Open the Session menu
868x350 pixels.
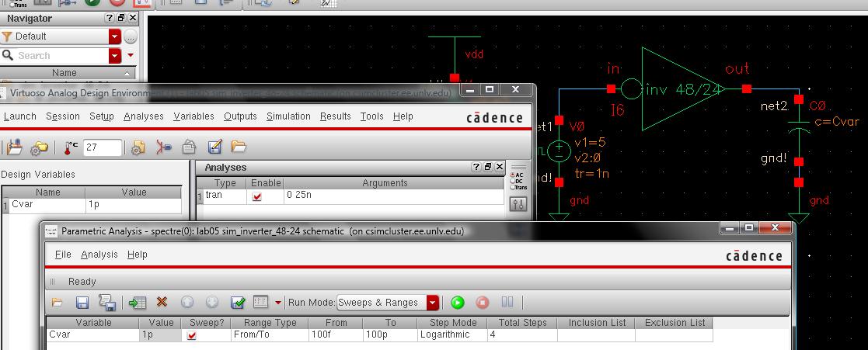point(62,116)
